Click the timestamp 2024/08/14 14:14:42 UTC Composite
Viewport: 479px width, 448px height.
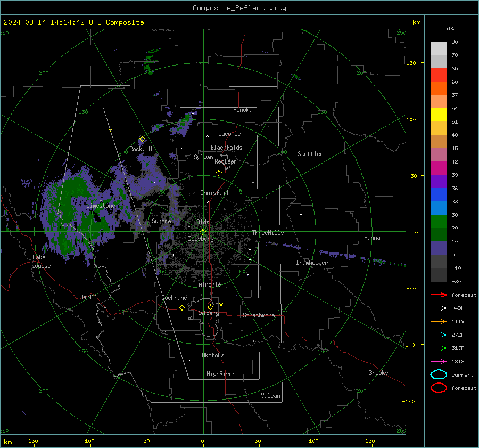[73, 22]
